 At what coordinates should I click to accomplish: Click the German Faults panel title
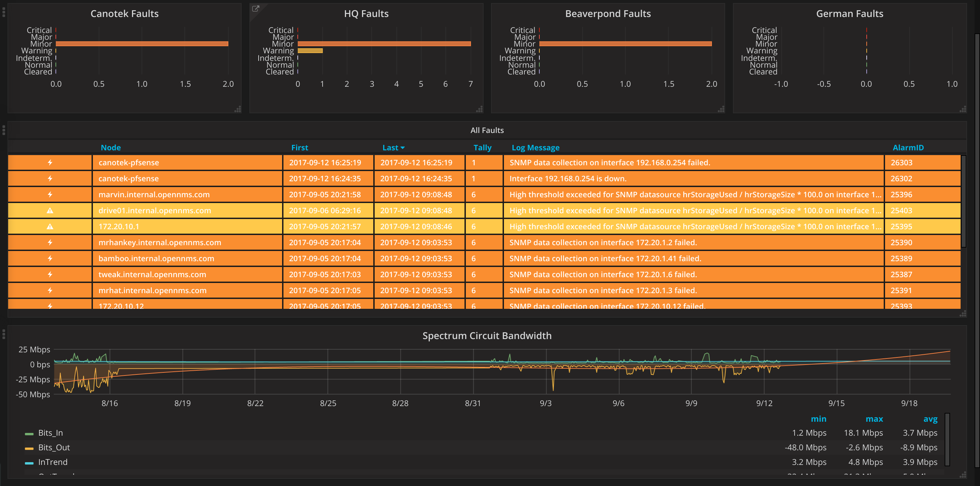(x=850, y=14)
